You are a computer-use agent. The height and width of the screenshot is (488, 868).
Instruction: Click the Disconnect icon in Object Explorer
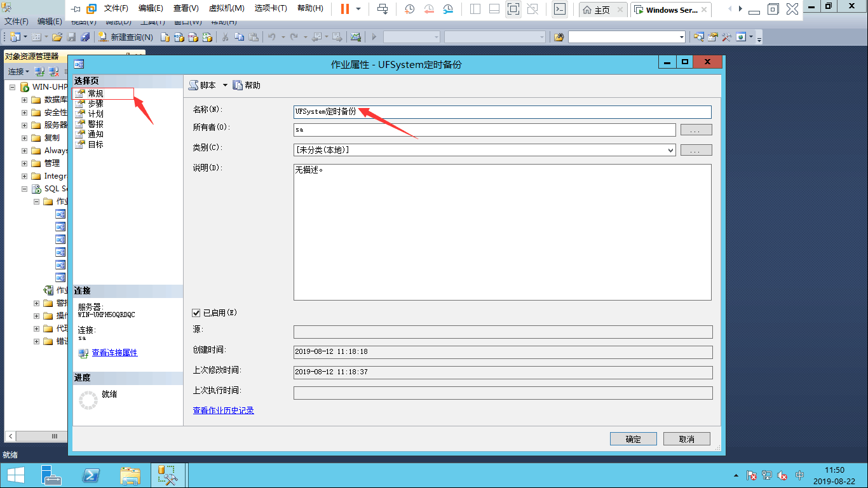click(x=54, y=71)
